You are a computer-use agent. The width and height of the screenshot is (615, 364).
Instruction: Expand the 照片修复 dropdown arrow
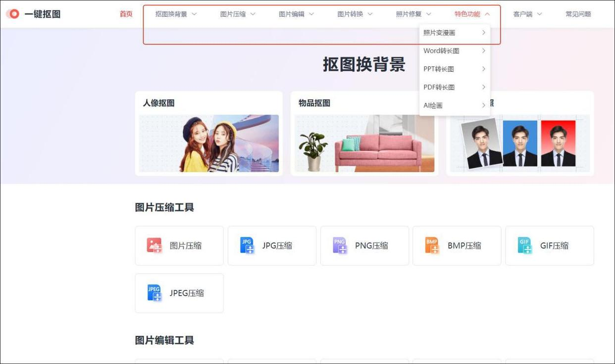click(x=429, y=14)
